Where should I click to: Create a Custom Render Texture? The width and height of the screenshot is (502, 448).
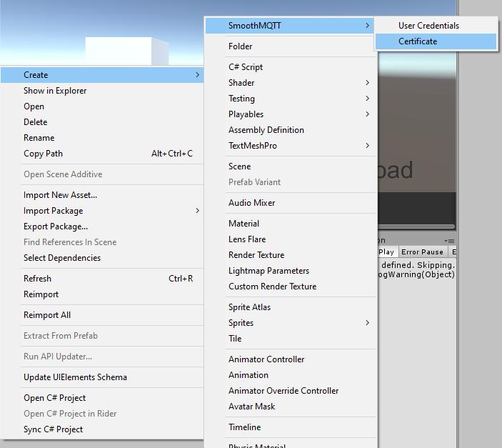point(290,287)
